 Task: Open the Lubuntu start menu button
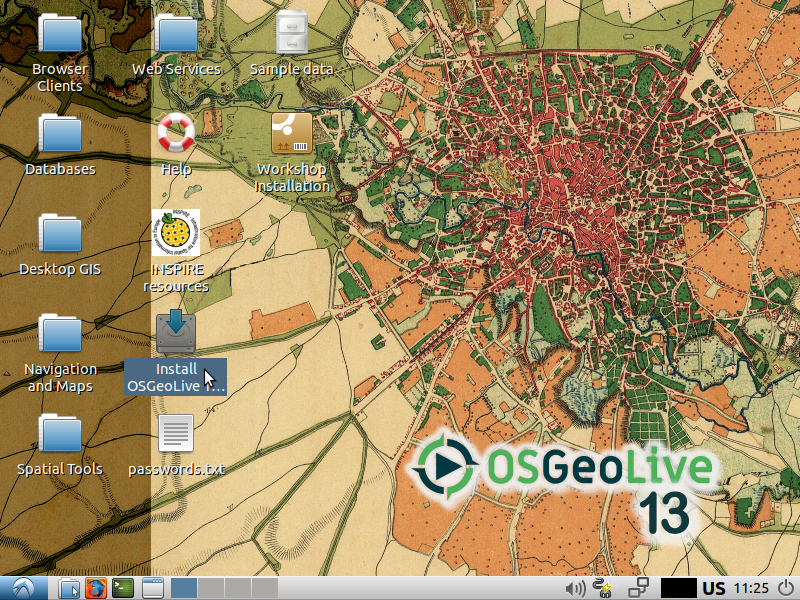pos(24,588)
